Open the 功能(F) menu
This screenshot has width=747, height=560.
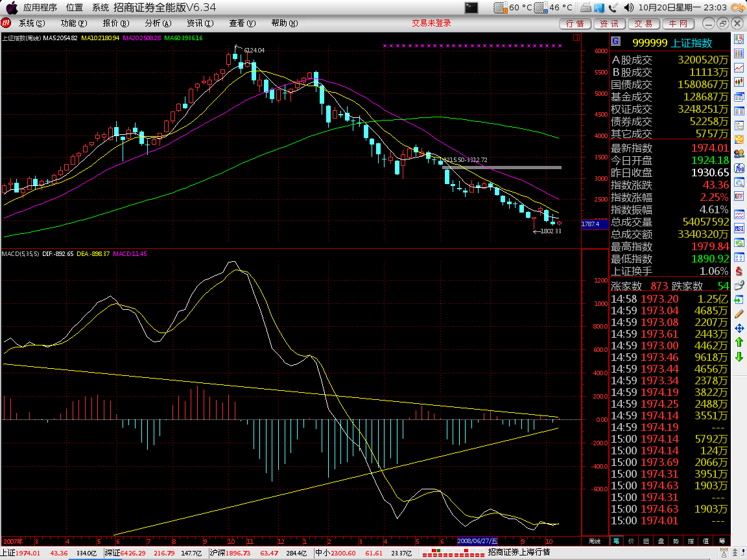tap(74, 23)
